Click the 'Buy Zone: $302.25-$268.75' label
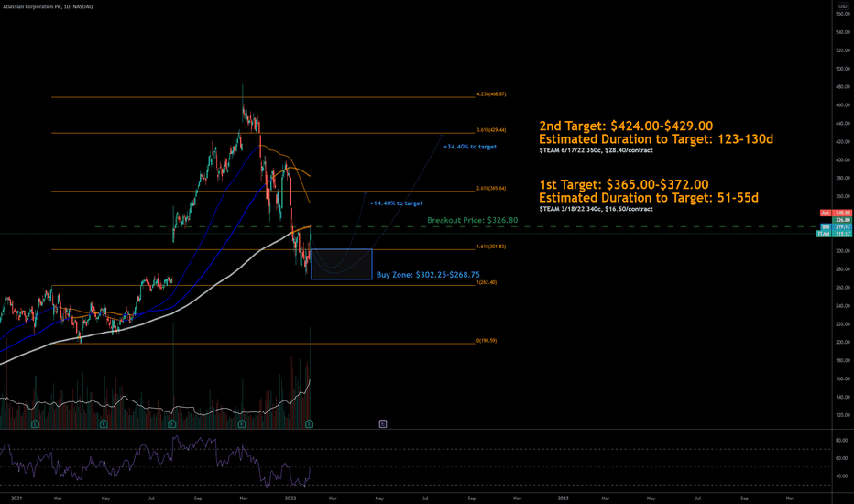The width and height of the screenshot is (854, 504). coord(428,275)
